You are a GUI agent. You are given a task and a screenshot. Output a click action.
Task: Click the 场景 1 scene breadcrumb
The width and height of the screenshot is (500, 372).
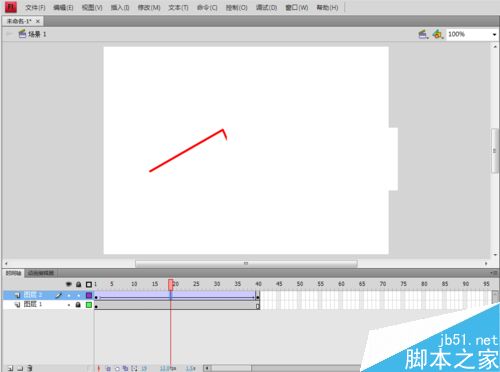point(33,34)
